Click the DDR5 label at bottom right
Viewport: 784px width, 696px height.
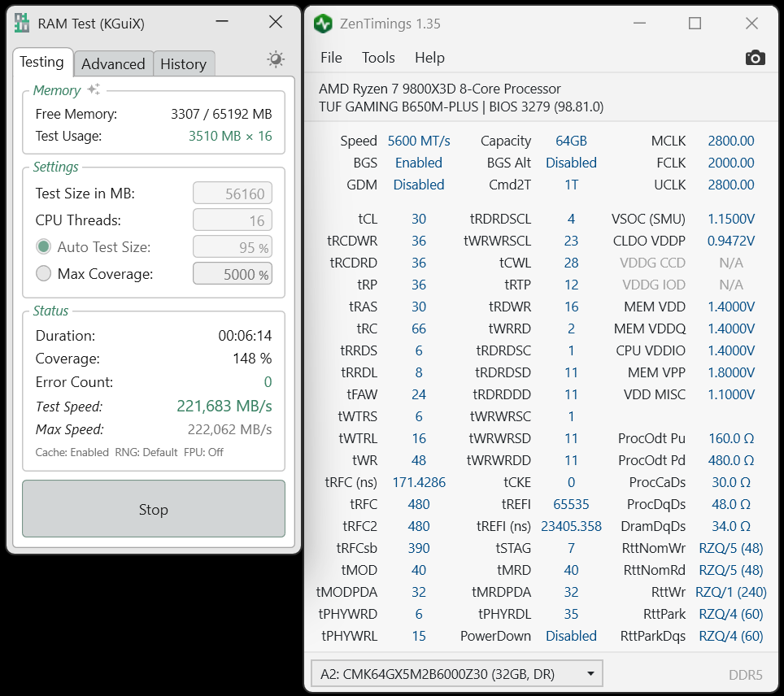pos(745,675)
